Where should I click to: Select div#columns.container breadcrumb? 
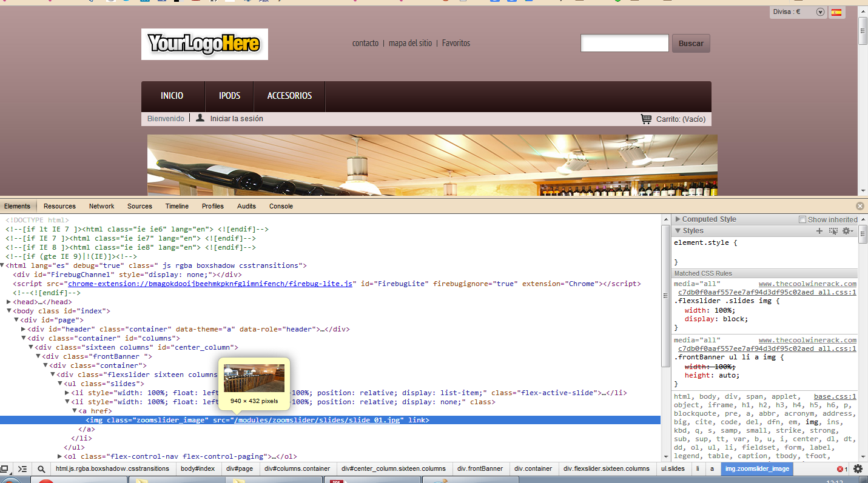click(297, 468)
